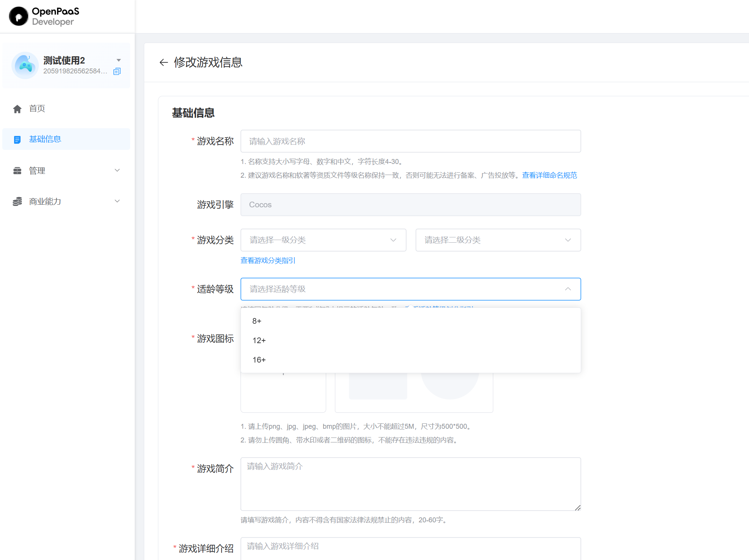Click the OpenPaaS Developer logo

pyautogui.click(x=44, y=16)
